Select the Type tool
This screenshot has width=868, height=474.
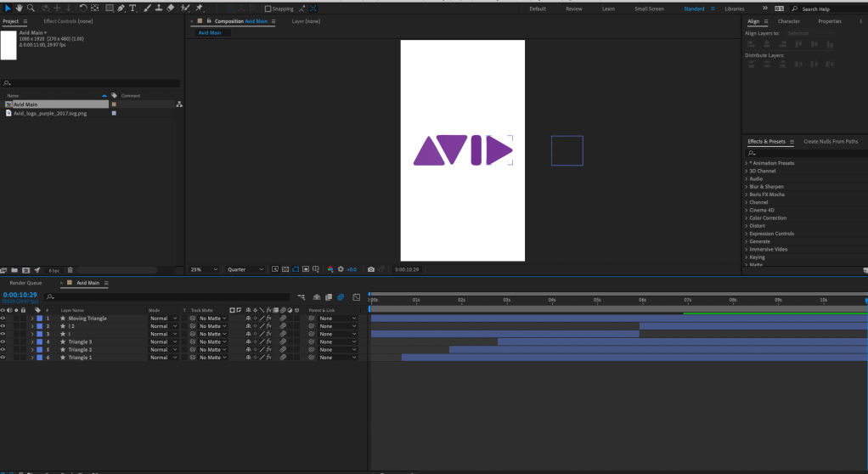(133, 8)
